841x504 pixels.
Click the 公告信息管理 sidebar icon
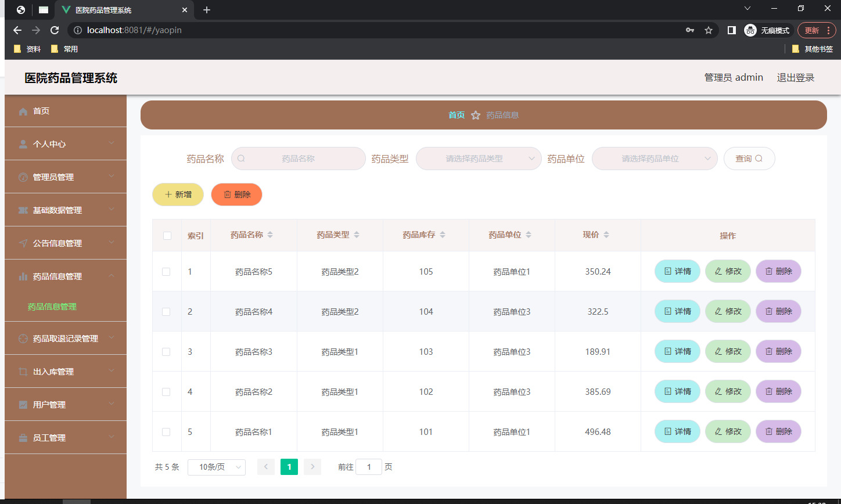pos(23,243)
